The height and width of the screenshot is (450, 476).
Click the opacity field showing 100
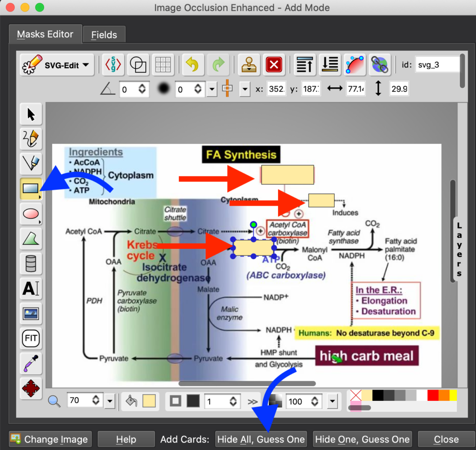click(x=298, y=402)
